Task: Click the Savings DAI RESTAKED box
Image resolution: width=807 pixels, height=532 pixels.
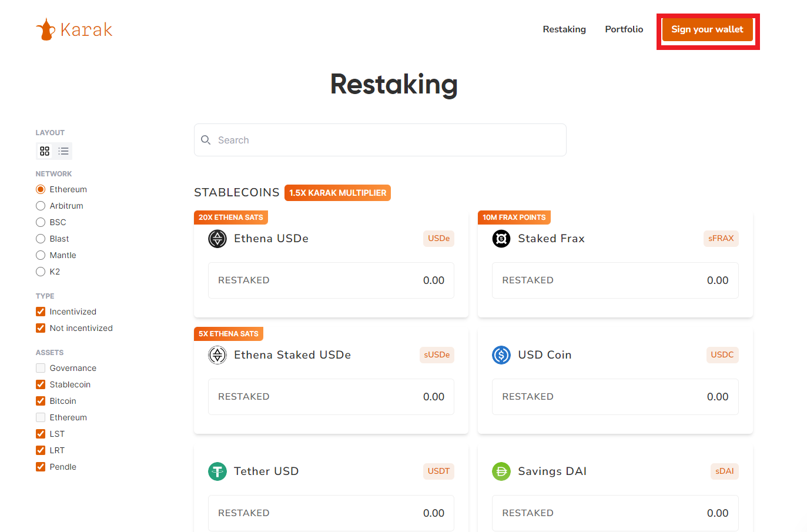Action: pos(615,513)
